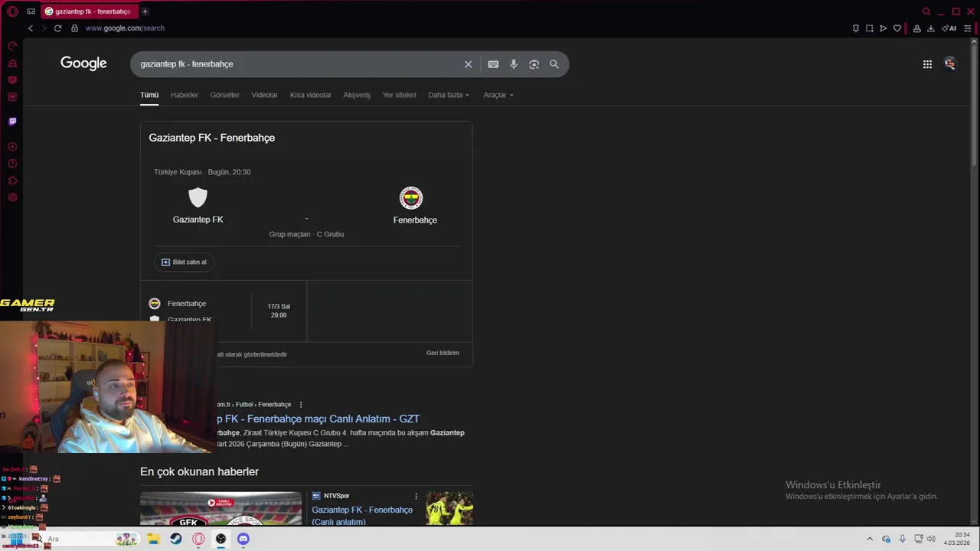Click the address bar URL
The width and height of the screenshot is (980, 551).
[125, 28]
